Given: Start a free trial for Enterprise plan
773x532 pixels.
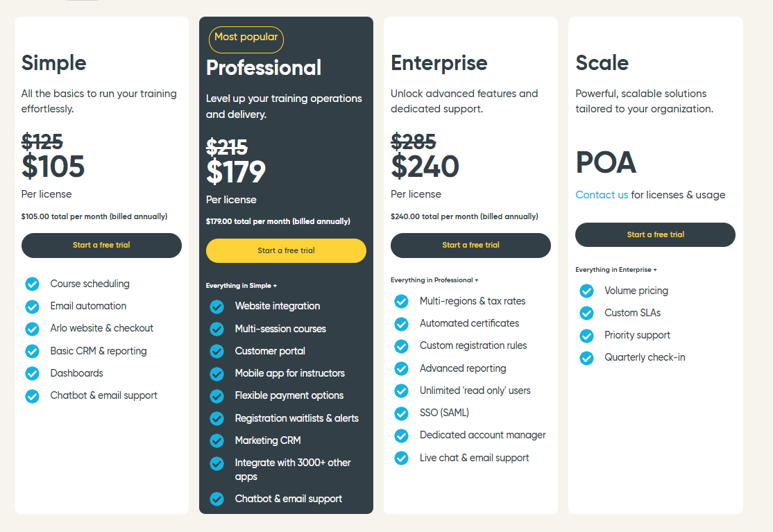Looking at the screenshot, I should (x=470, y=245).
